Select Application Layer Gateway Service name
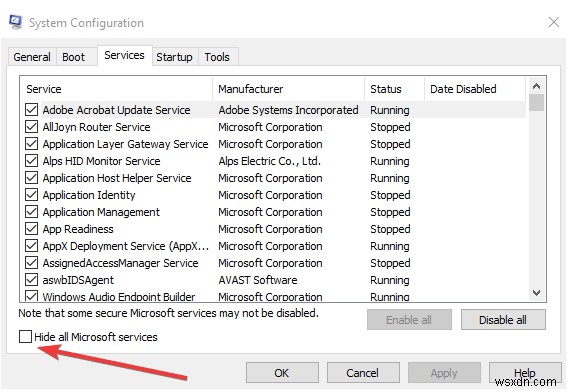This screenshot has width=568, height=392. click(x=125, y=144)
